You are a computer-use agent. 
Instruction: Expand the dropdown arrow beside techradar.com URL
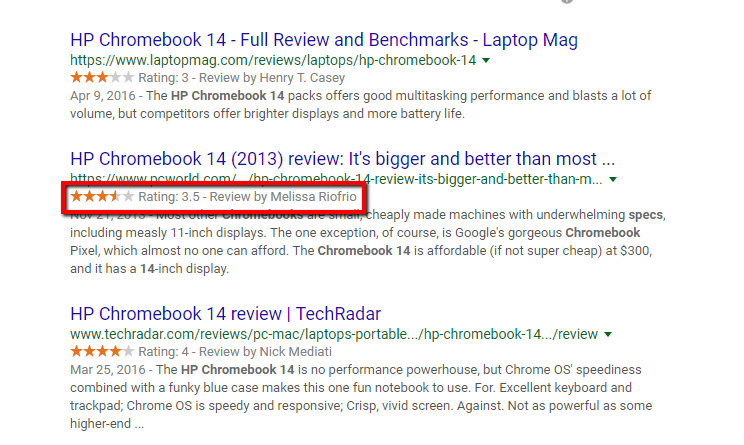coord(608,334)
